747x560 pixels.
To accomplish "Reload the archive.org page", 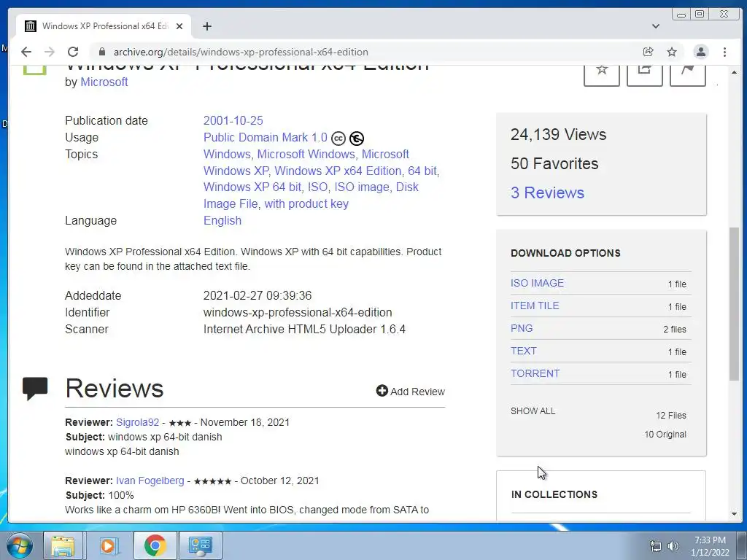I will point(73,52).
